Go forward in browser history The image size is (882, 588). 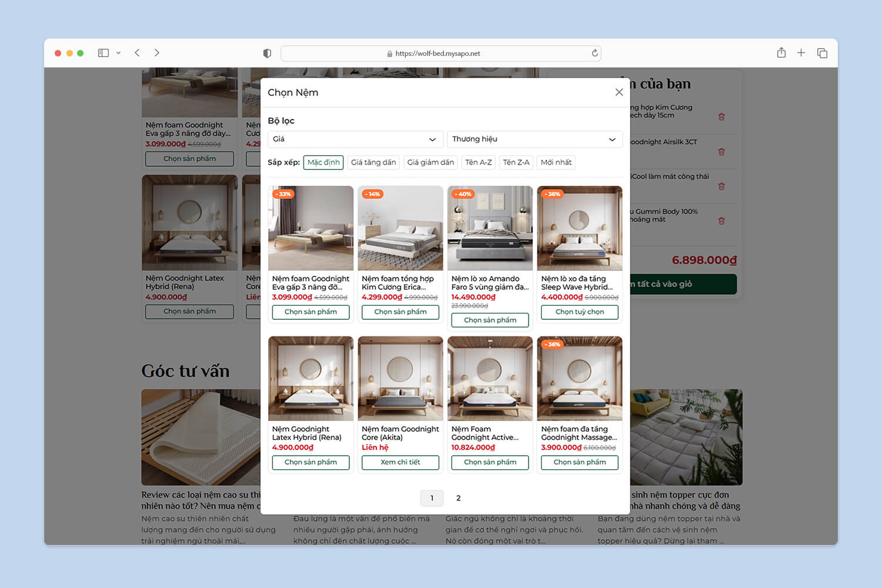point(157,53)
